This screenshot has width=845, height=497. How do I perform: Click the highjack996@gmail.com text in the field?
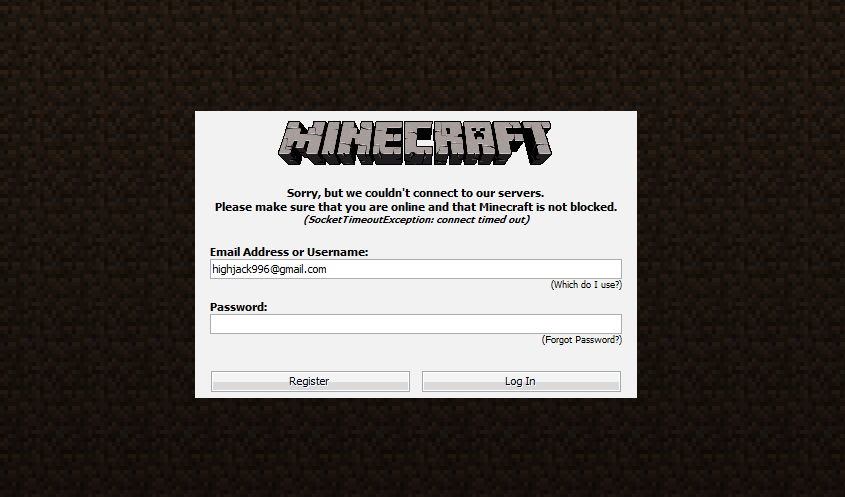[269, 269]
